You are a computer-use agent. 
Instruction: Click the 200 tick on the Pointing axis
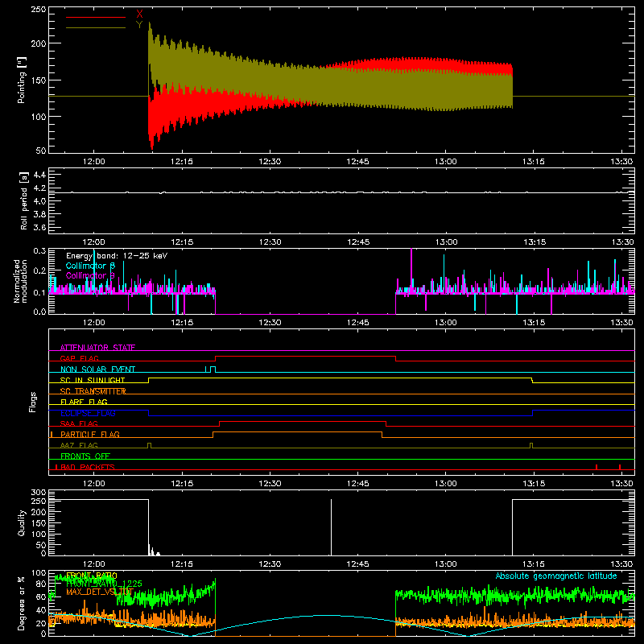point(39,43)
